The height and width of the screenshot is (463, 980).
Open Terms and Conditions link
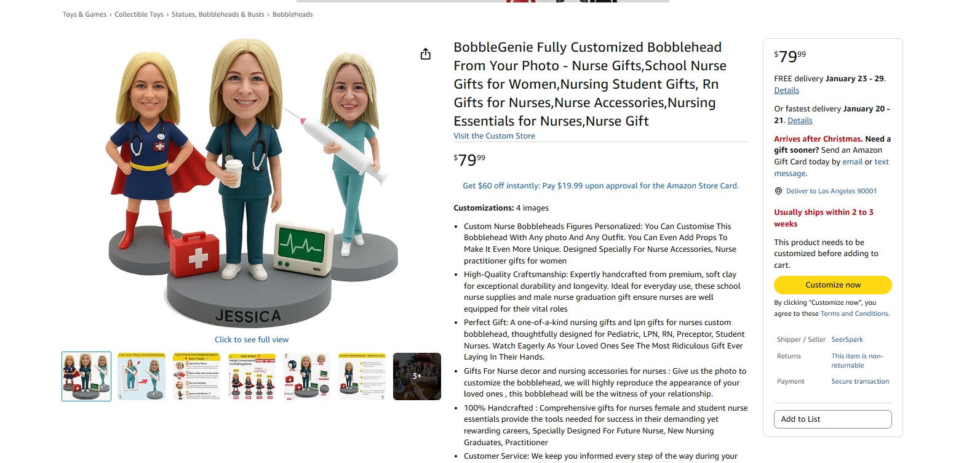click(855, 314)
